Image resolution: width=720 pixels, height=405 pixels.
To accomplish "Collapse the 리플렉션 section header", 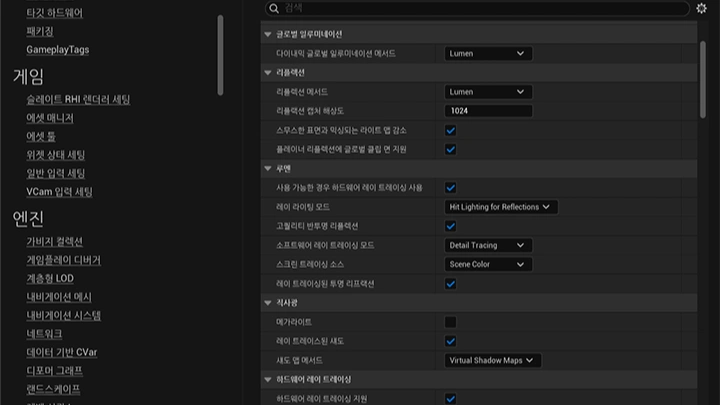I will click(x=268, y=72).
